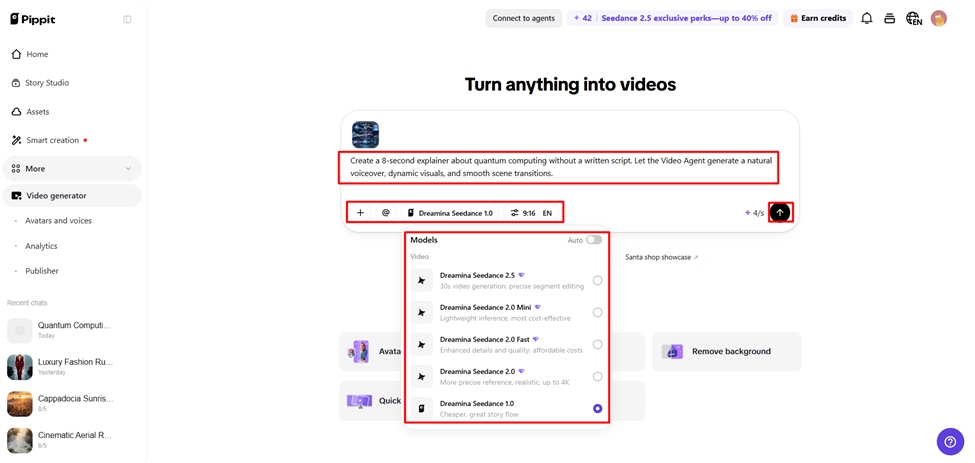Open the help question mark button
This screenshot has height=463, width=975.
[x=950, y=442]
